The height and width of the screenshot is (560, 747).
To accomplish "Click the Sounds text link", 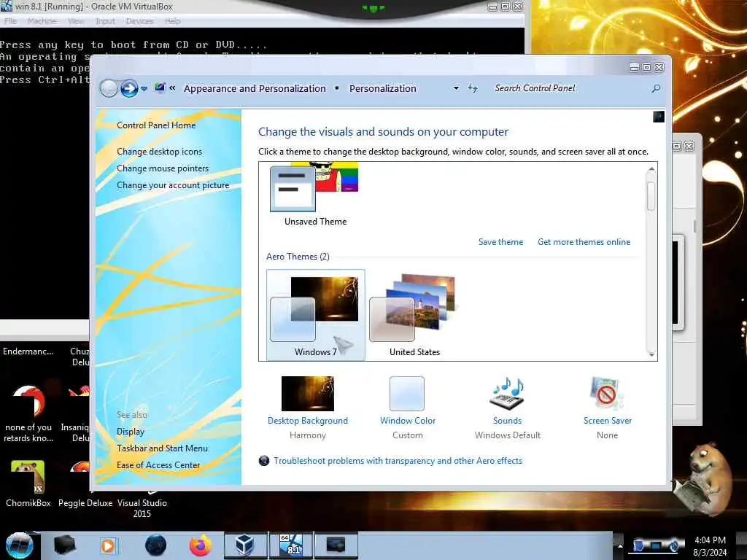I will pos(508,421).
